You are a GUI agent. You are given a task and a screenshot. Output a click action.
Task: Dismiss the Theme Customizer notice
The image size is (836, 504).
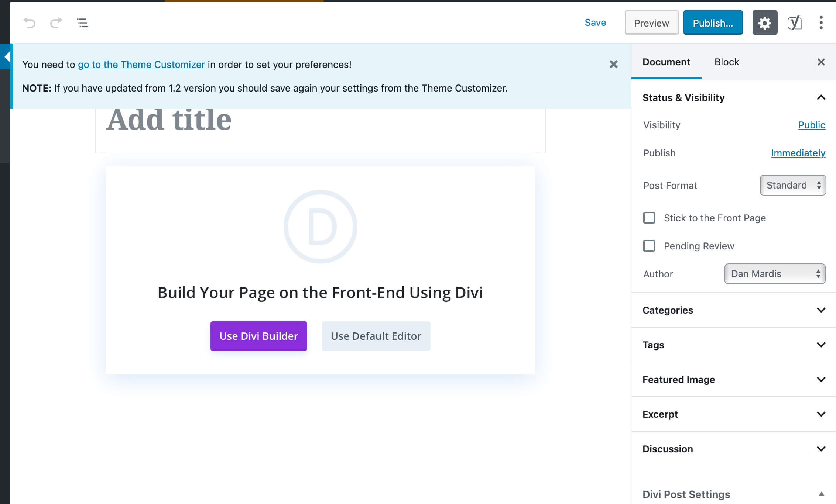tap(613, 64)
